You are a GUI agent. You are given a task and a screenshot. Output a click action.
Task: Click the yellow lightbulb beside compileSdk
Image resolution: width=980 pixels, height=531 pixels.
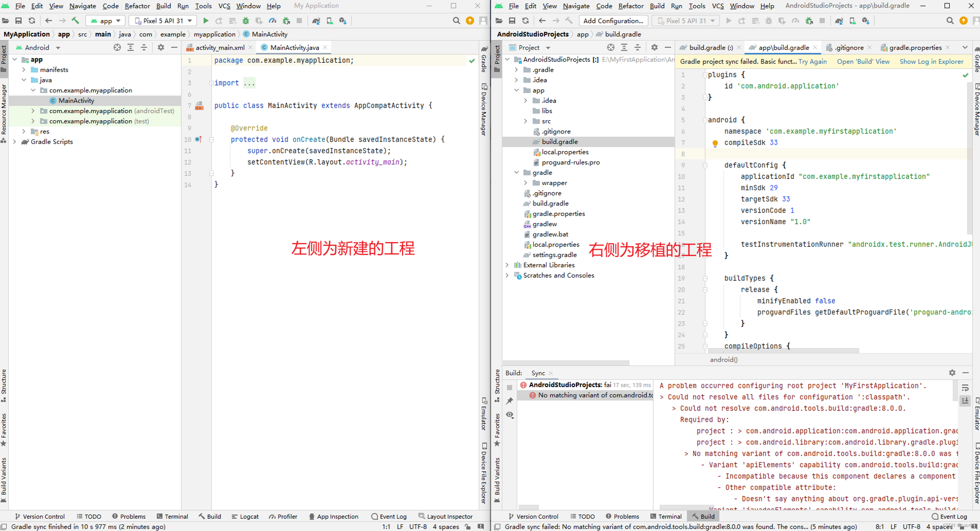pos(715,143)
